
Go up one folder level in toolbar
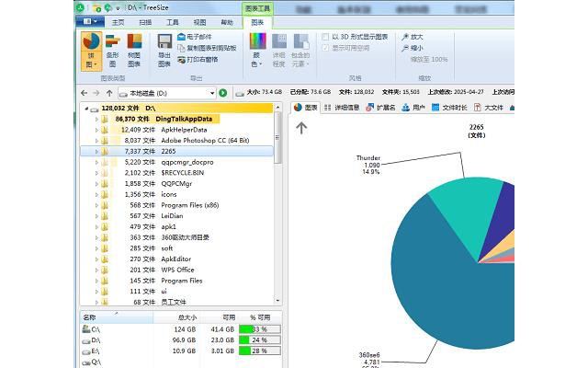[109, 93]
